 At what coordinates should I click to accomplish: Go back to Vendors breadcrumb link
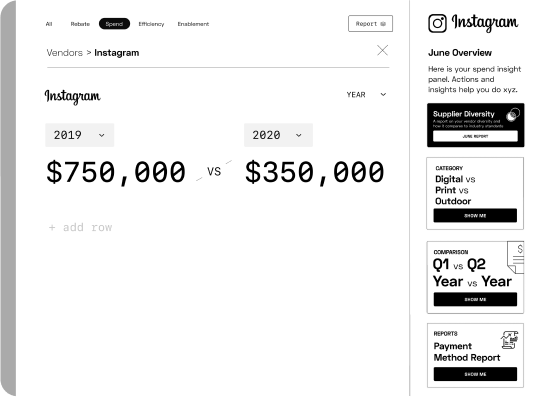[x=65, y=53]
